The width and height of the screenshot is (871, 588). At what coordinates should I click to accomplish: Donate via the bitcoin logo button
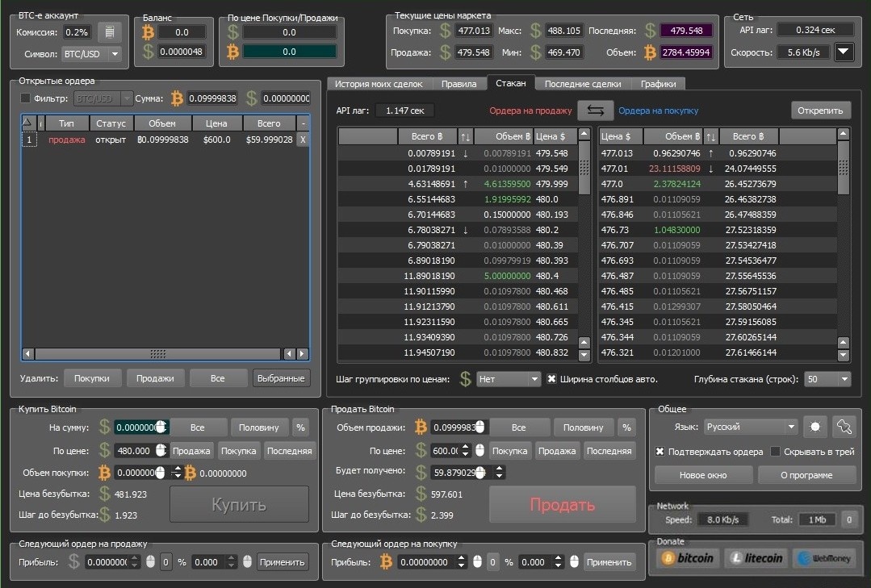pos(687,557)
